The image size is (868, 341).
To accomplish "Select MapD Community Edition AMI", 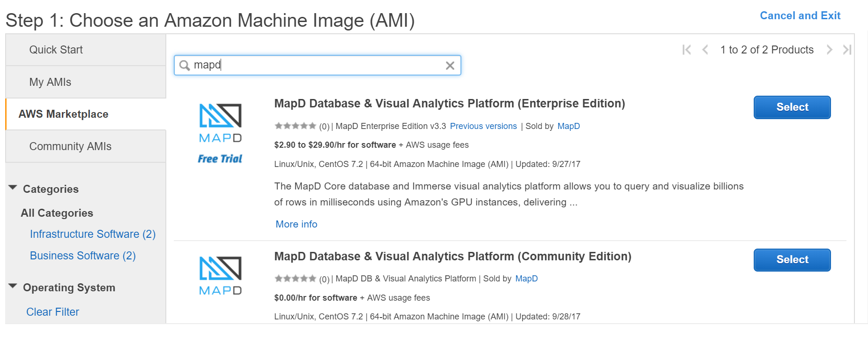I will pyautogui.click(x=792, y=260).
